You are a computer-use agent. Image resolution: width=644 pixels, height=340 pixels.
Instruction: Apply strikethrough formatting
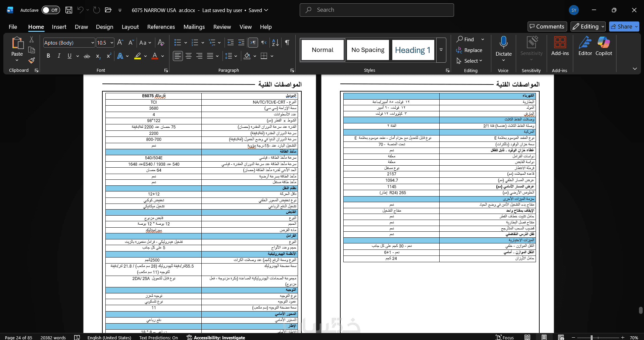(87, 56)
